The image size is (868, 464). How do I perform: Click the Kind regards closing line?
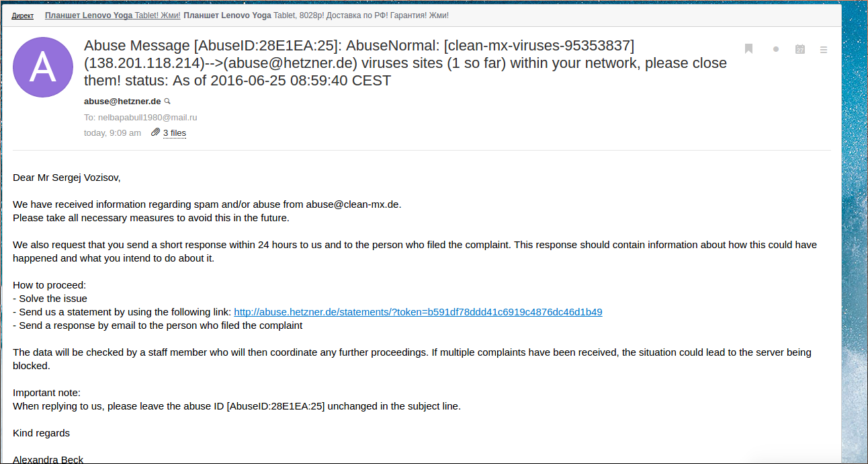(x=41, y=433)
